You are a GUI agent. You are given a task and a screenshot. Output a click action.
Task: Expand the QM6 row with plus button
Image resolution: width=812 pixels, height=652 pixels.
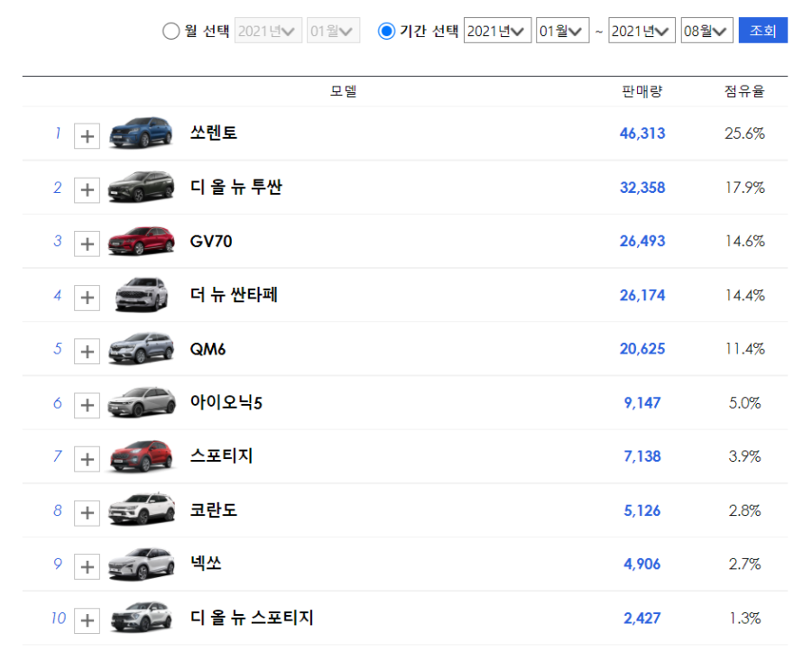tap(87, 352)
